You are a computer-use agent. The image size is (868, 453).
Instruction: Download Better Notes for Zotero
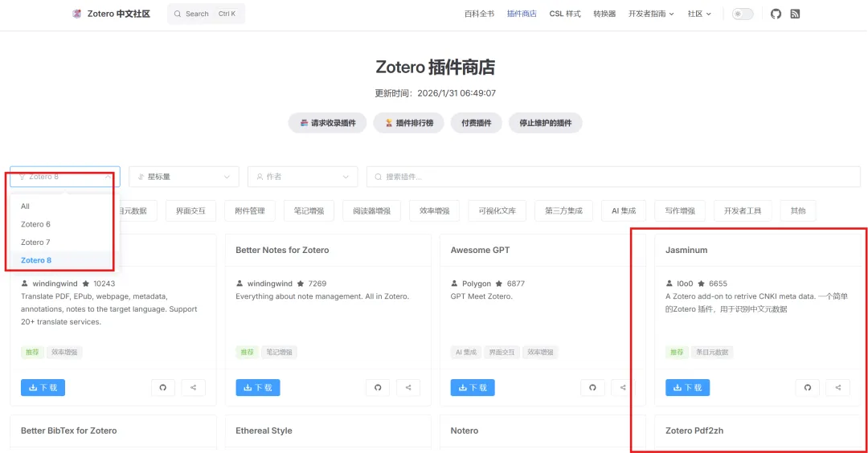click(258, 388)
